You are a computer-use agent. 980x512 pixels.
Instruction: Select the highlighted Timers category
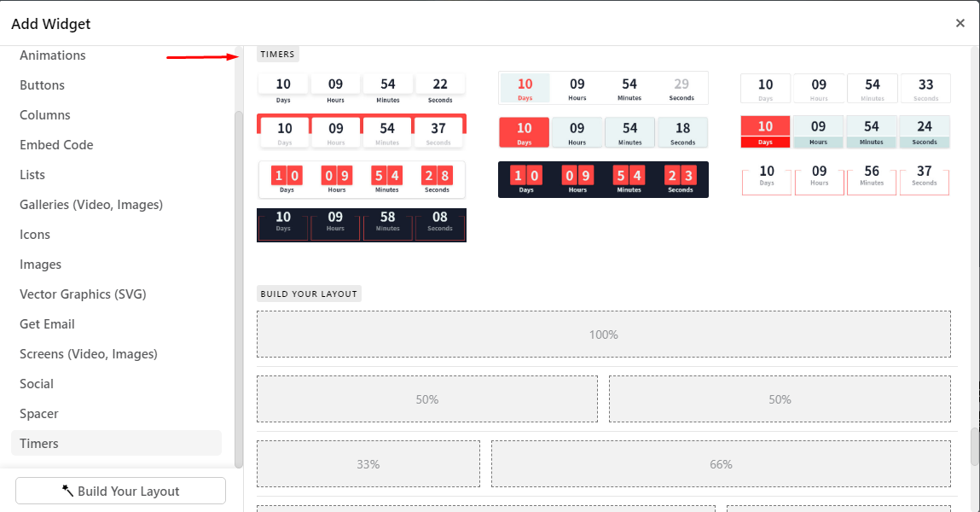click(38, 443)
